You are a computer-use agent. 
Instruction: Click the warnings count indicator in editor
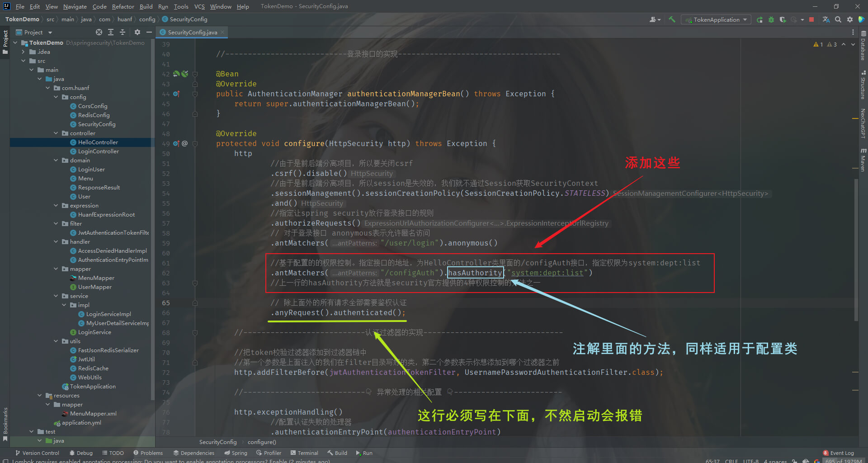click(825, 44)
